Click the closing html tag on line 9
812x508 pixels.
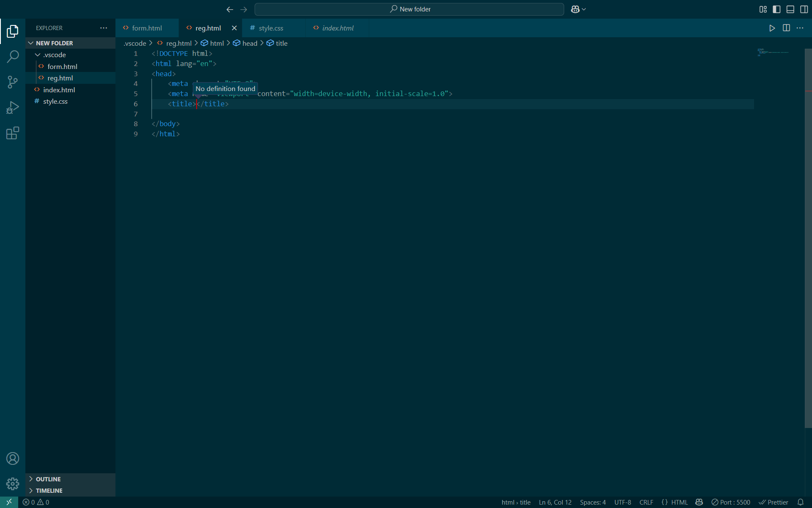(x=166, y=134)
